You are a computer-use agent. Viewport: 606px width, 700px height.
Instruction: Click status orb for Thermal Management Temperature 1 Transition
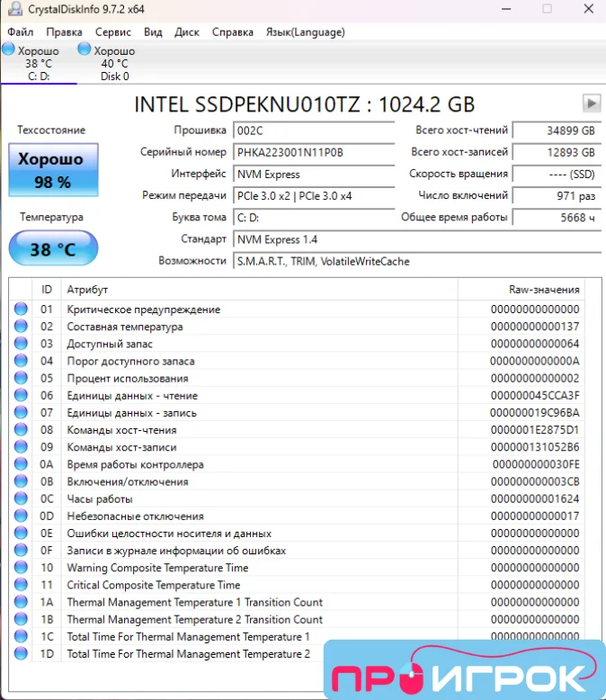[x=21, y=602]
